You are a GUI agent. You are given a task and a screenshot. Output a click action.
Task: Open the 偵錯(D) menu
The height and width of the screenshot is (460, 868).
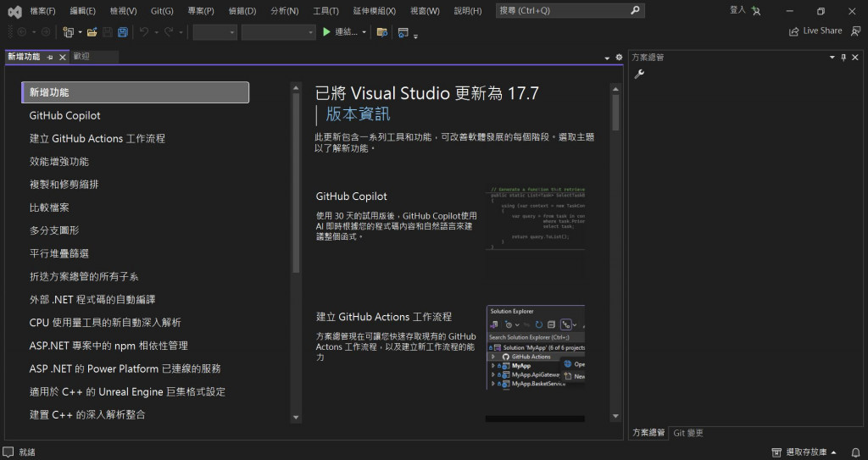tap(242, 10)
